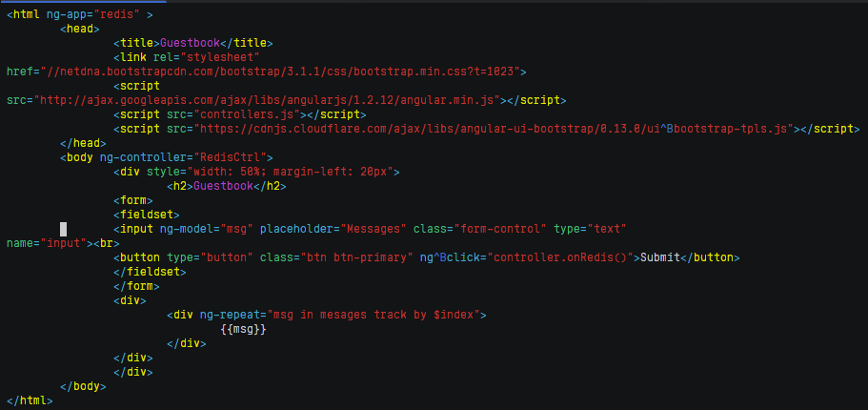Click the h2 Guestbook heading text
Screen dimensions: 868x410
(x=223, y=187)
